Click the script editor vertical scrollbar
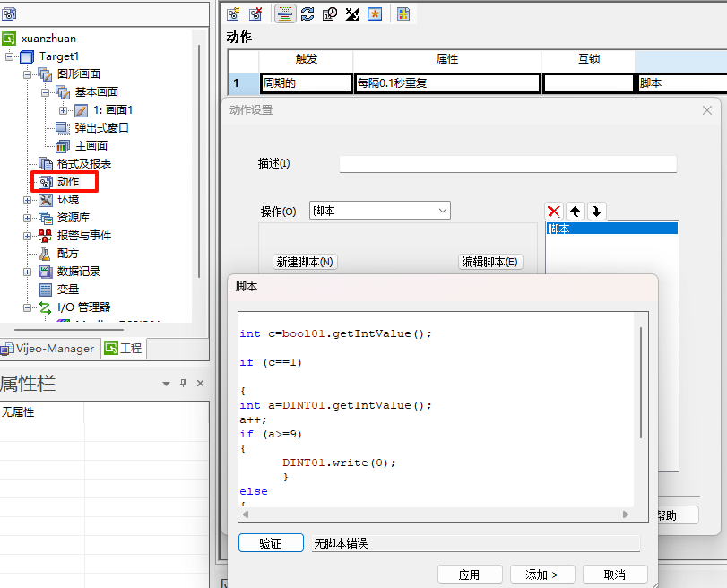The height and width of the screenshot is (588, 727). (x=641, y=385)
